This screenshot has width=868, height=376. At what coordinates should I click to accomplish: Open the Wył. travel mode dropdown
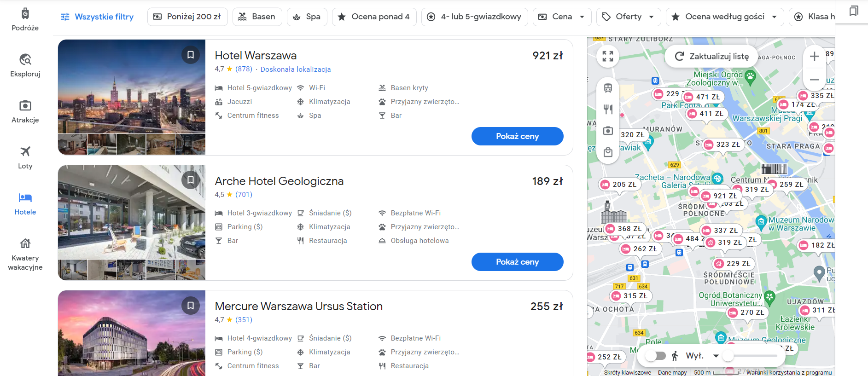point(702,356)
